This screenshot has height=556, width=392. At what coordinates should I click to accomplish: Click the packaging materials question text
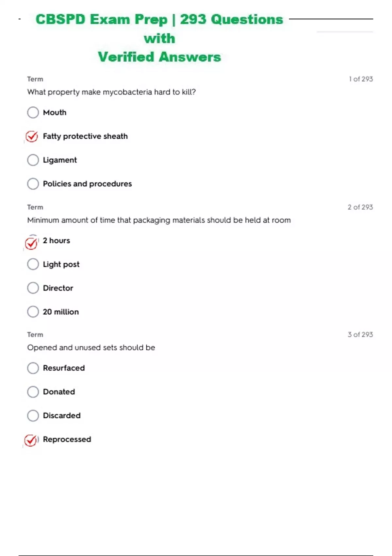(159, 220)
